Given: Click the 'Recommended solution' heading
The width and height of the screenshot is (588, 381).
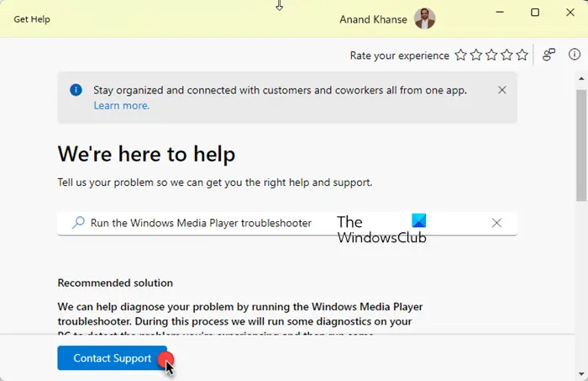Looking at the screenshot, I should pos(115,283).
